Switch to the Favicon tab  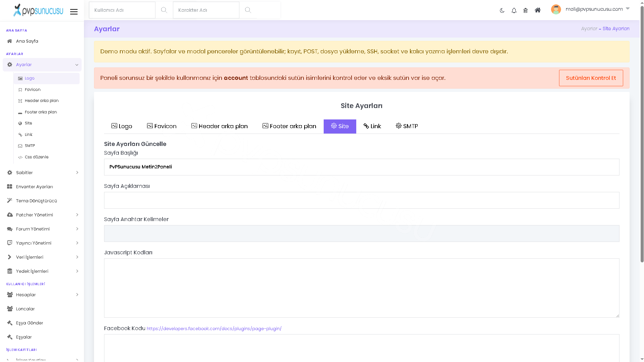pos(162,126)
